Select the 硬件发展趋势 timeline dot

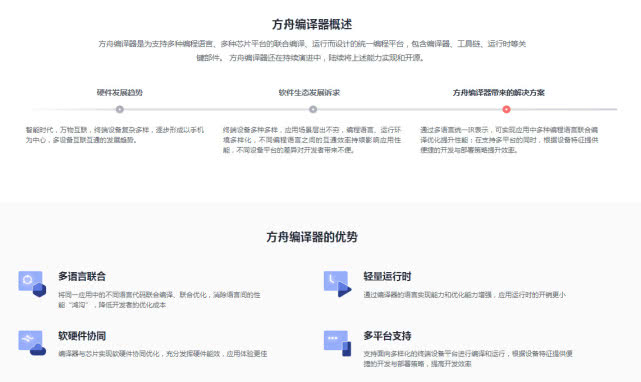119,109
